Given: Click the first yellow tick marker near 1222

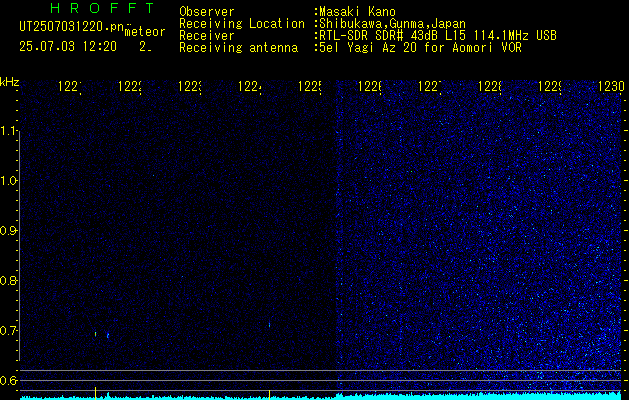Looking at the screenshot, I should [95, 394].
